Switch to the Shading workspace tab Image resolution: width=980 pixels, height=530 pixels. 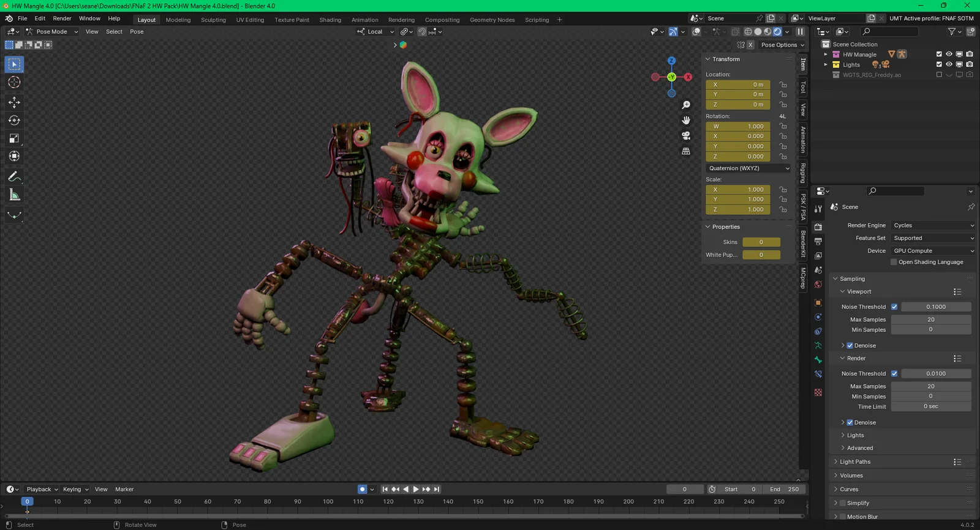click(330, 20)
